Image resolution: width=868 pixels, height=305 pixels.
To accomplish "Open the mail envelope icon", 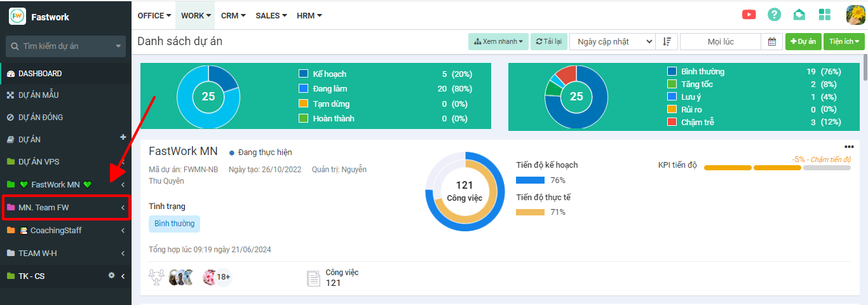I will (799, 15).
